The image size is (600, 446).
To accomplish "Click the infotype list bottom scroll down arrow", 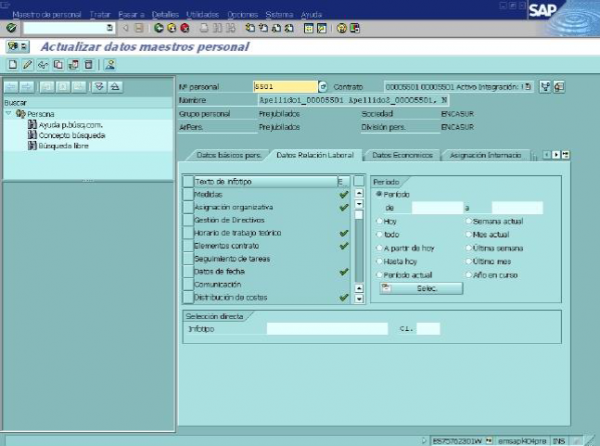I will pos(359,299).
